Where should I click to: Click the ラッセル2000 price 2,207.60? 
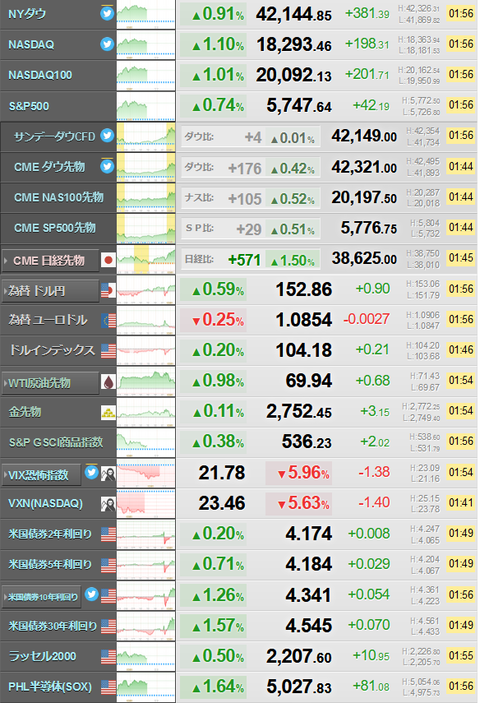pos(299,656)
